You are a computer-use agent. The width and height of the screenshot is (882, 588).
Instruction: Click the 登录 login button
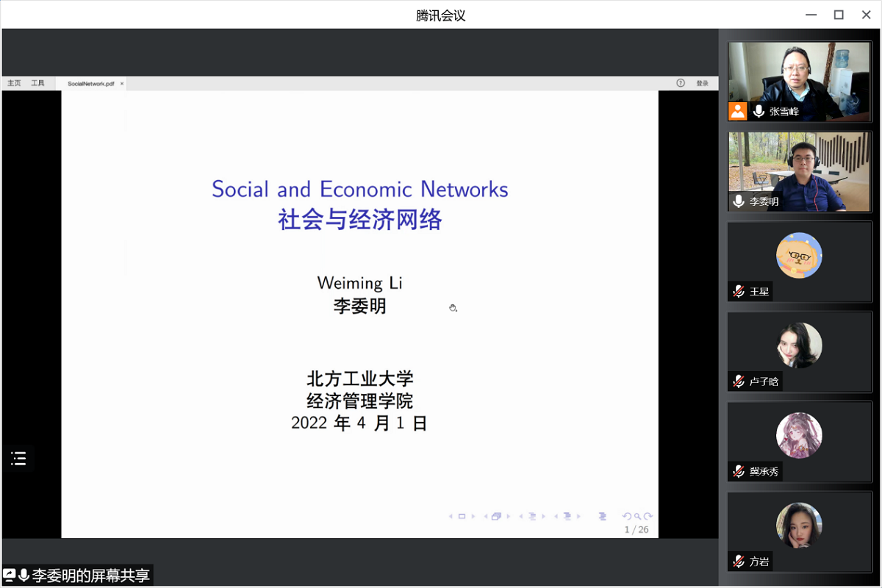pos(702,83)
